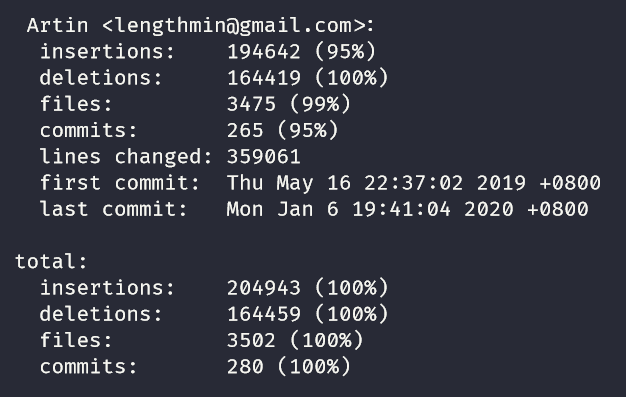The height and width of the screenshot is (397, 626).
Task: Click the 'total:' heading
Action: [x=51, y=262]
